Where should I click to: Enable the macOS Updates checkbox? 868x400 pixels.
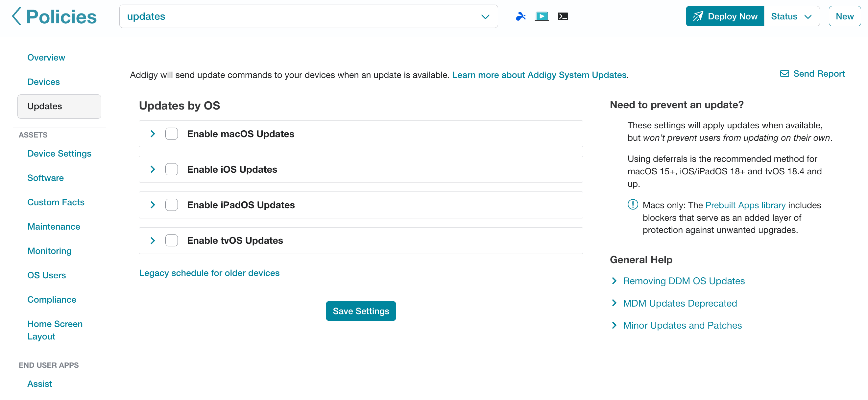pos(172,134)
